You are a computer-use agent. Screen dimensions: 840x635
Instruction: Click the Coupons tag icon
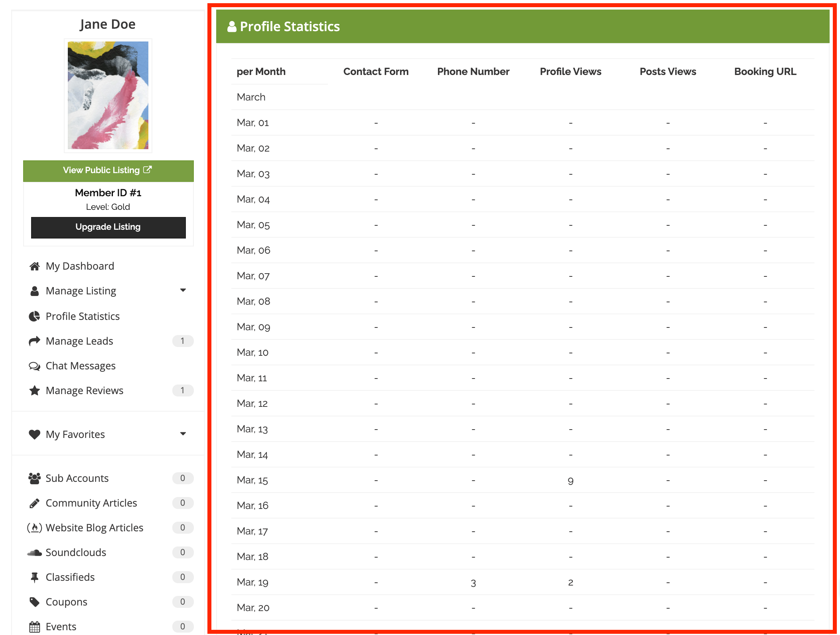click(x=35, y=602)
